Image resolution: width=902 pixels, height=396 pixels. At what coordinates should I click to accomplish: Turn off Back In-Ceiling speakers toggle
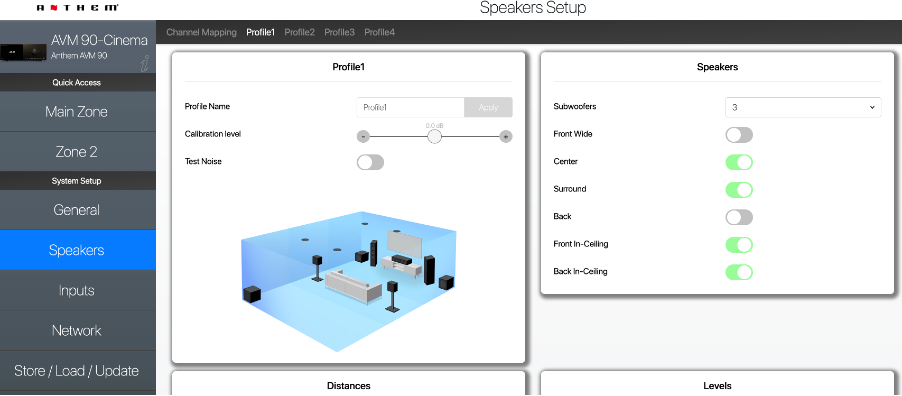(739, 272)
